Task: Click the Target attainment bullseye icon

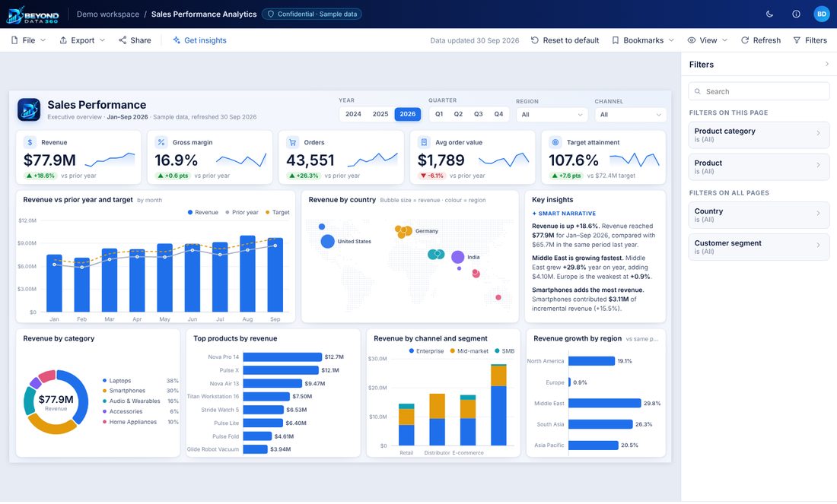Action: point(555,142)
